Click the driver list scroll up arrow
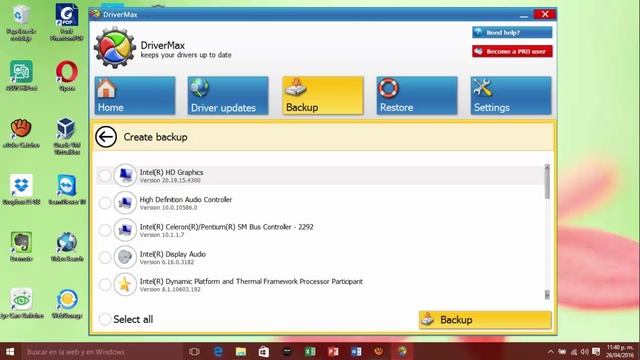Viewport: 640px width, 360px height. (547, 167)
